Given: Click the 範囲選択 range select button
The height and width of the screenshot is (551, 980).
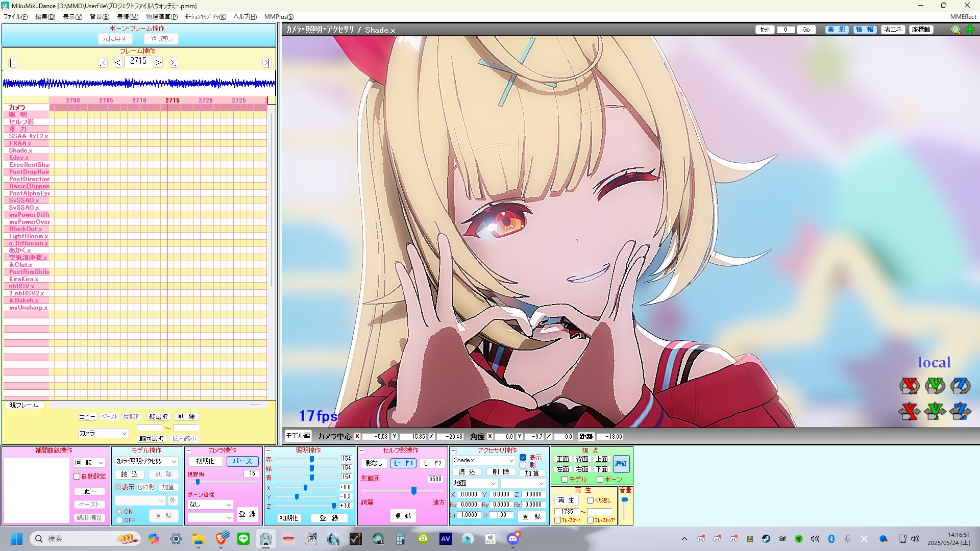Looking at the screenshot, I should (x=152, y=439).
